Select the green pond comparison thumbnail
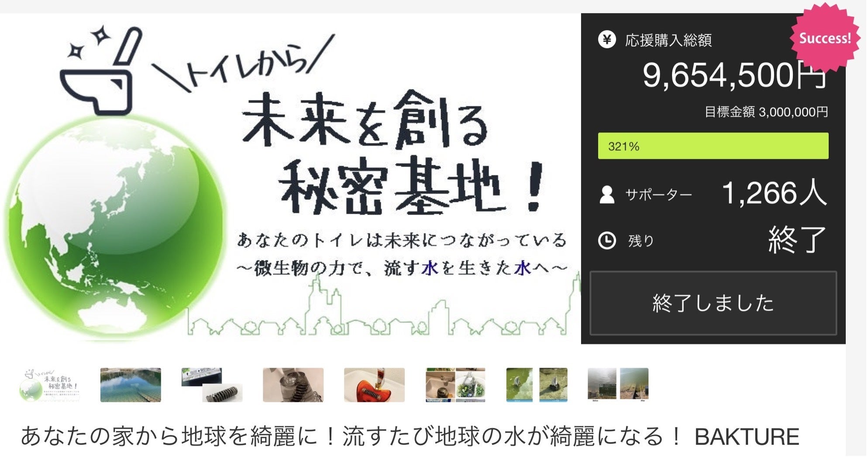The height and width of the screenshot is (458, 868). (x=537, y=385)
